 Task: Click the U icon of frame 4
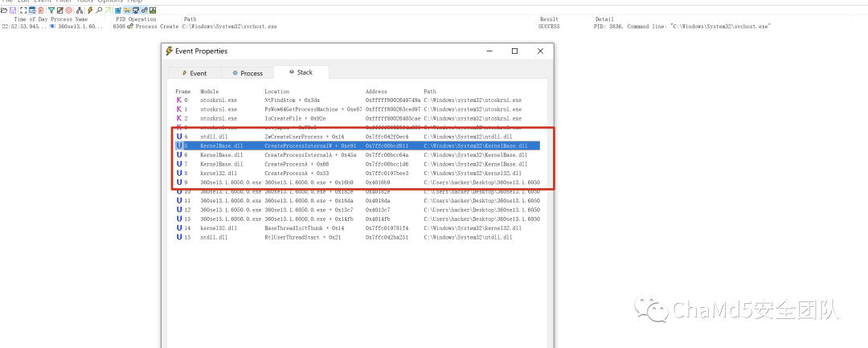(x=178, y=136)
